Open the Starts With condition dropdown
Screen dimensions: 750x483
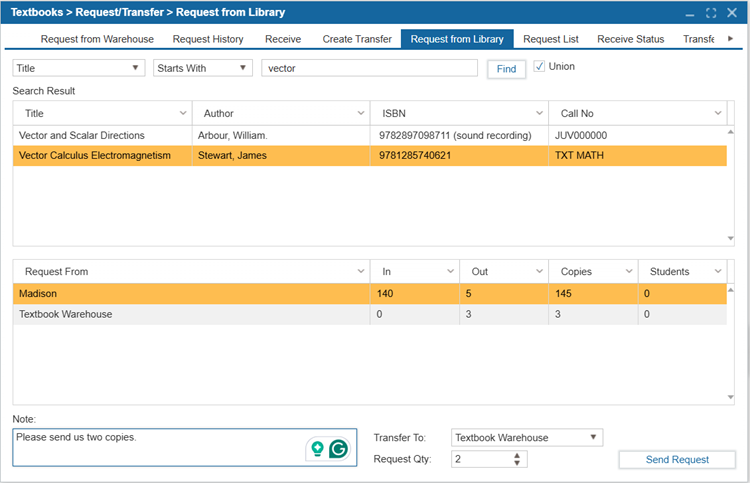pyautogui.click(x=243, y=68)
